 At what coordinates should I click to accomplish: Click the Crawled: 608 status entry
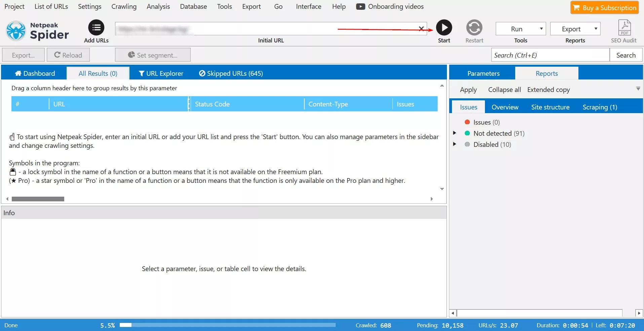point(373,325)
